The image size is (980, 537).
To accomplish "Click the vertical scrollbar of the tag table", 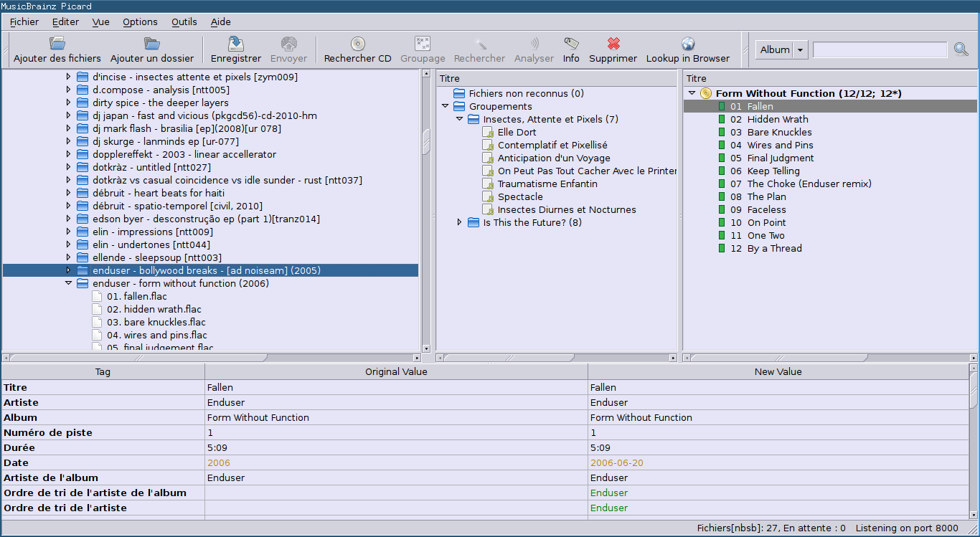I will 974,441.
